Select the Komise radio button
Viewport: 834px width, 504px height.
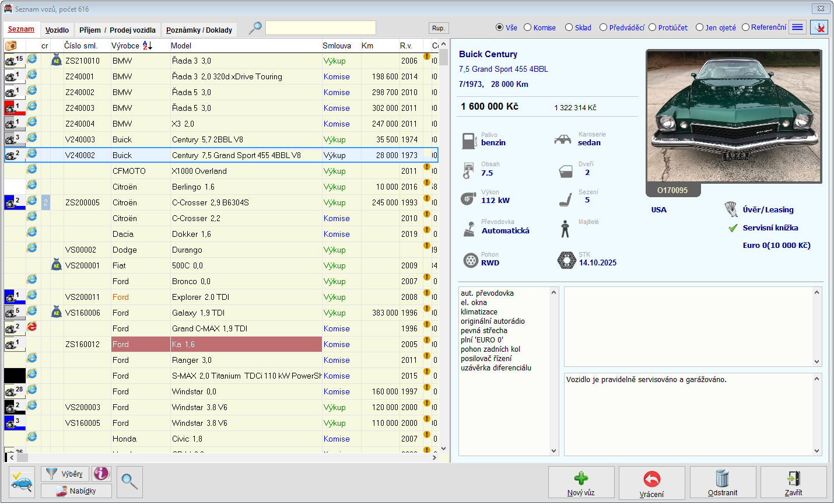(528, 27)
